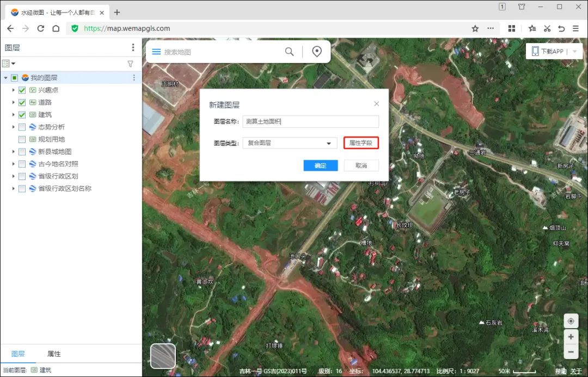Bookmark the page with the star

pyautogui.click(x=475, y=28)
